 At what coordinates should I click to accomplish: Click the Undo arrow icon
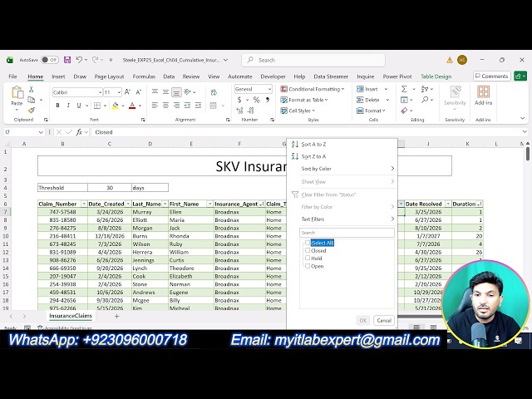pyautogui.click(x=79, y=60)
